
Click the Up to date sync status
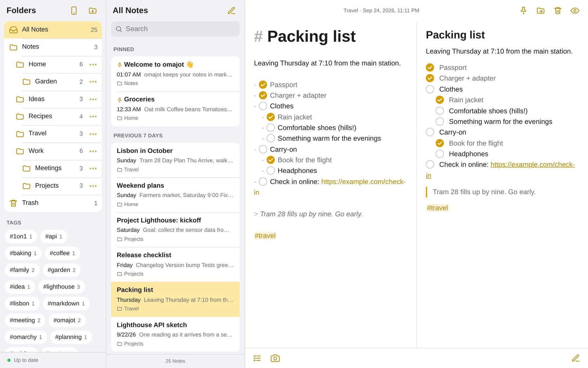pos(23,360)
